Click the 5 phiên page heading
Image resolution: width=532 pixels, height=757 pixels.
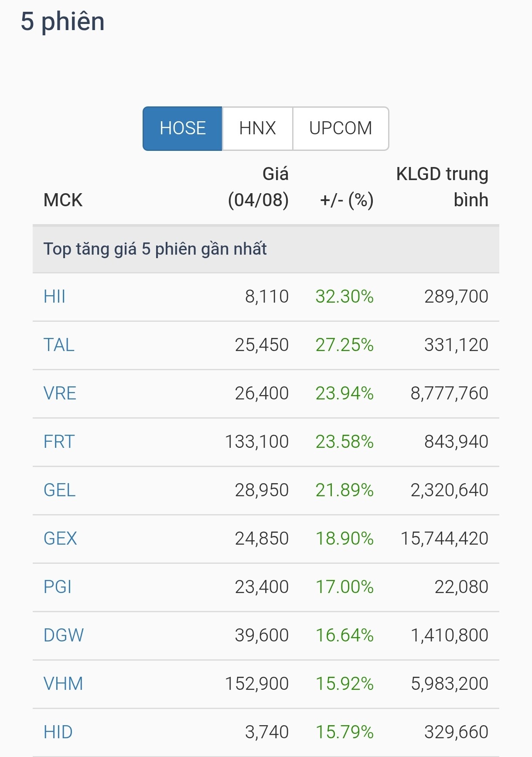pos(62,21)
